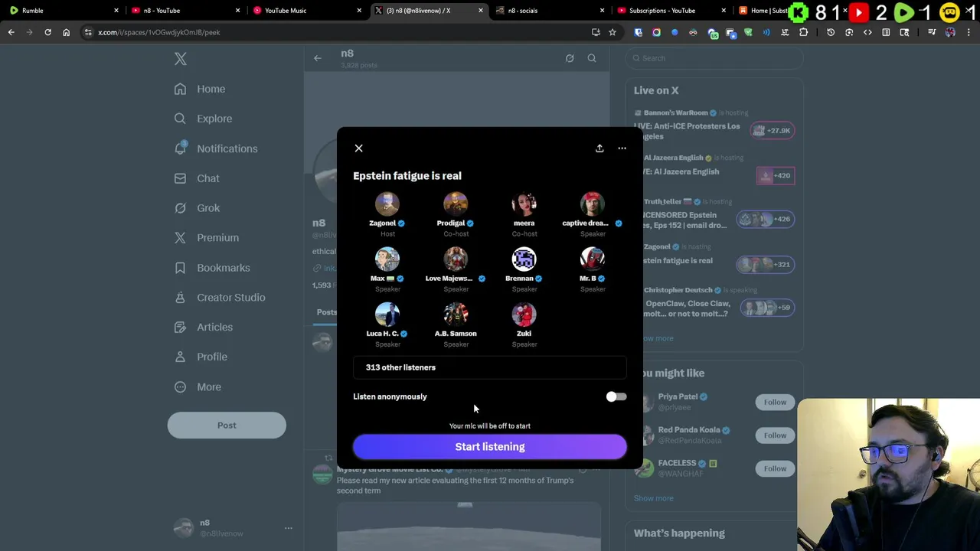Switch to the YouTube Music tab
980x551 pixels.
306,11
